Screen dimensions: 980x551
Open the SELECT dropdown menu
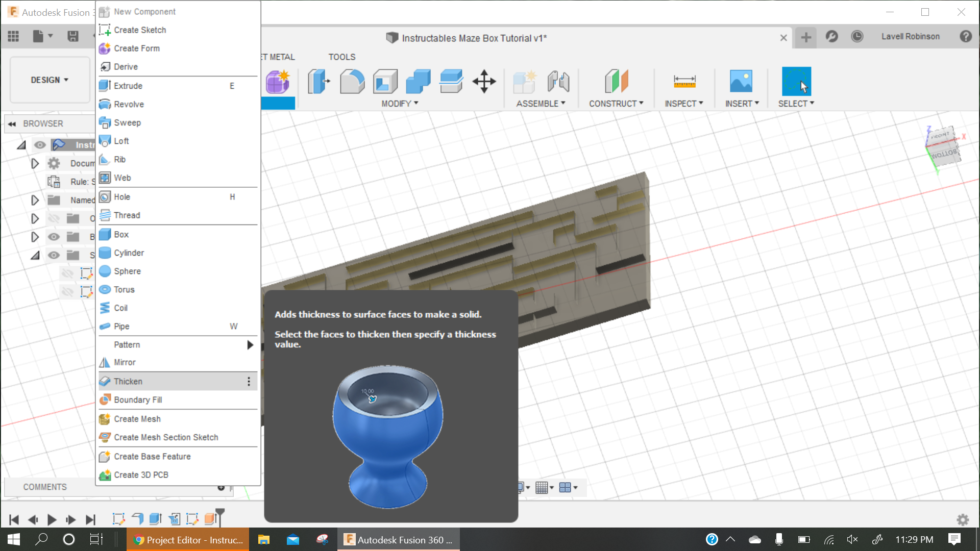click(796, 104)
